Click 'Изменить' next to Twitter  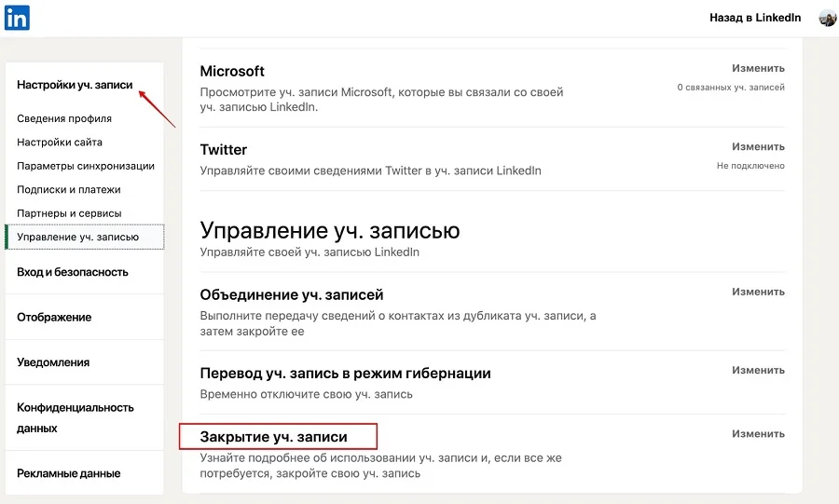pos(758,146)
